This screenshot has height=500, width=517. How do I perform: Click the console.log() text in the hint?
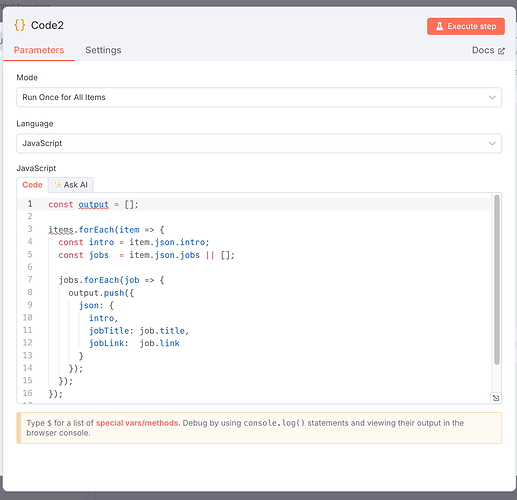pos(274,423)
